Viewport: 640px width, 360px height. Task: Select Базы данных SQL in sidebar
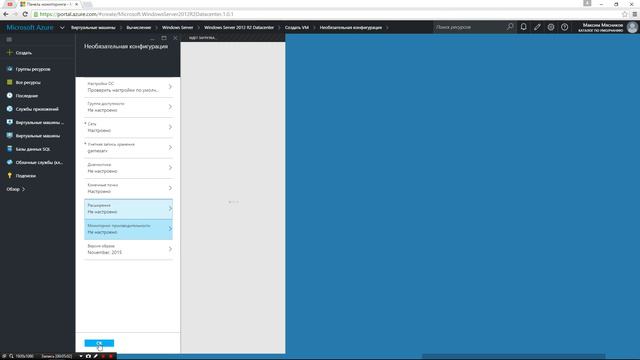(33, 149)
